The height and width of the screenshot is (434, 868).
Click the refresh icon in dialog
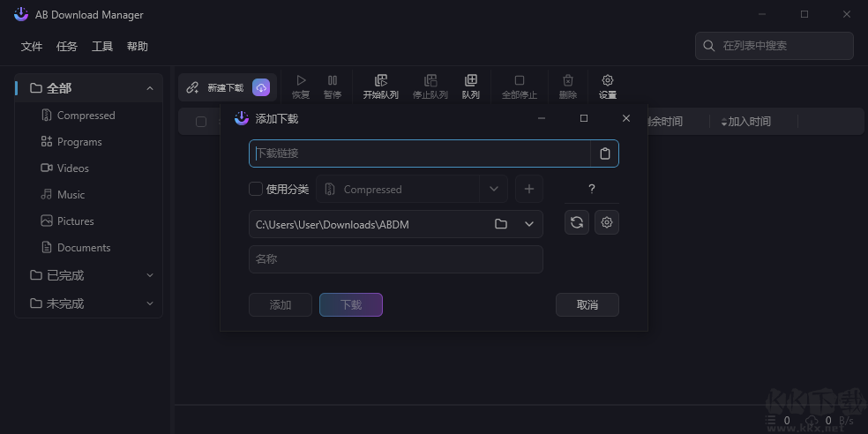pos(577,222)
